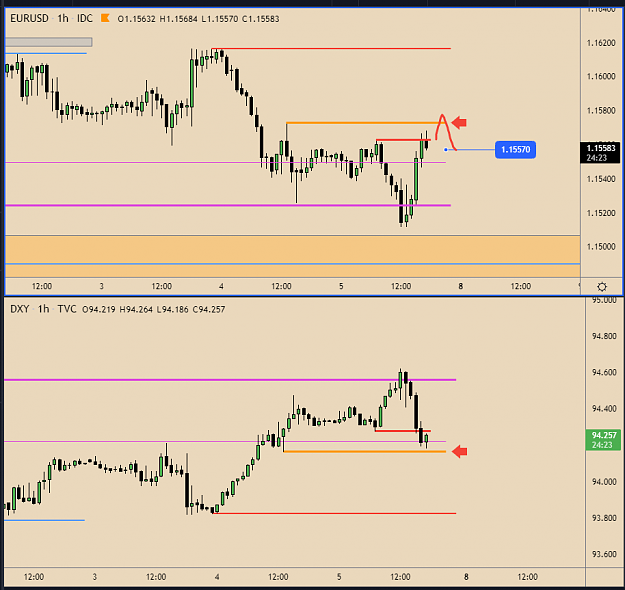Open the DXY symbol title
Screen dimensions: 625x590
pos(20,309)
